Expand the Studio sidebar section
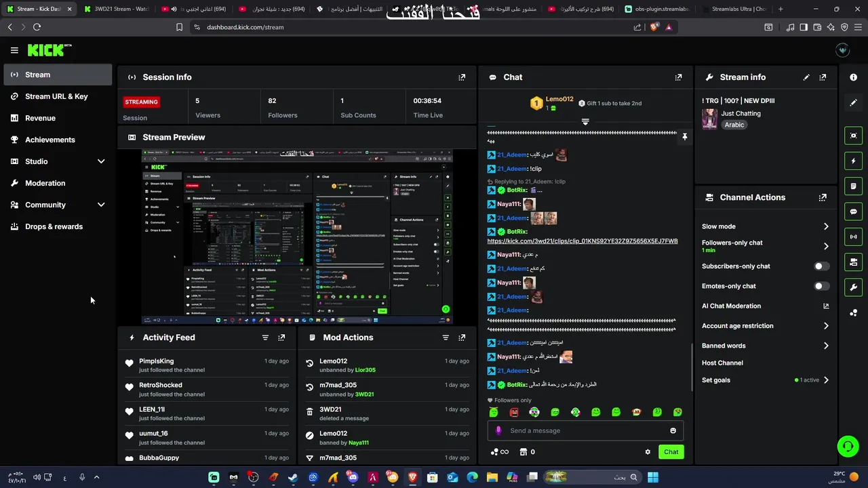868x488 pixels. 101,161
